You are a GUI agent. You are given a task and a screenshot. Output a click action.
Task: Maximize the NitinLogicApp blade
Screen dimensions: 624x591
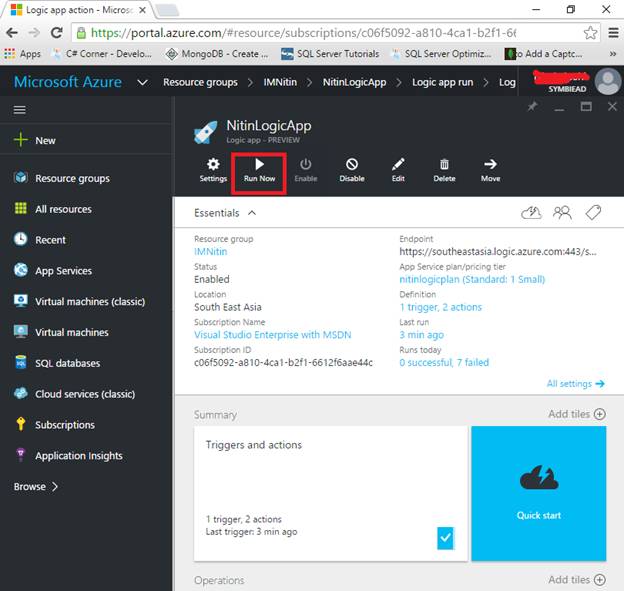tap(586, 107)
